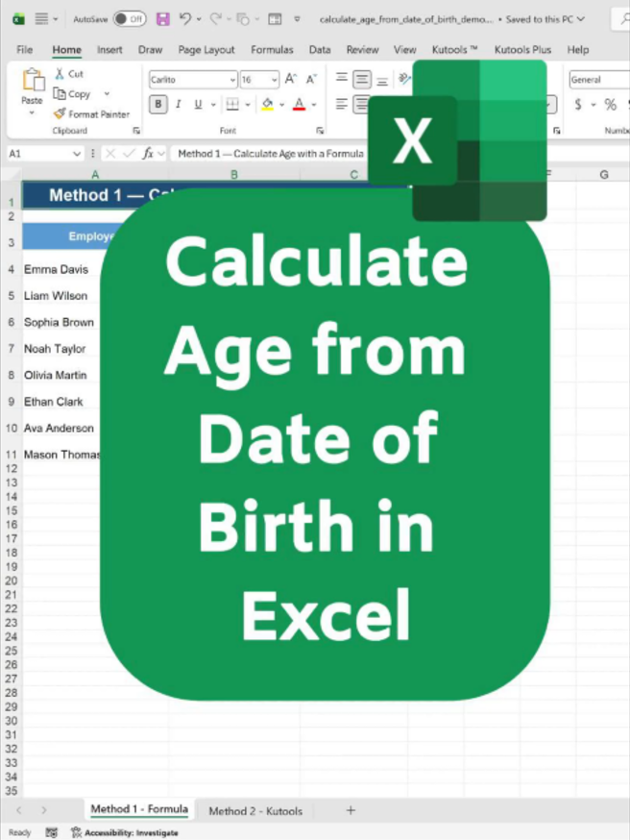Click the Redo arrow icon
The height and width of the screenshot is (840, 630).
(216, 19)
